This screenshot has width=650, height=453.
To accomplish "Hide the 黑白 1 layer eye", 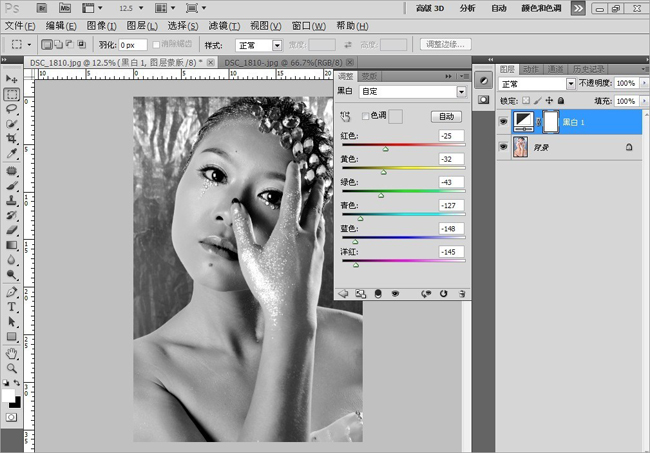I will coord(503,122).
